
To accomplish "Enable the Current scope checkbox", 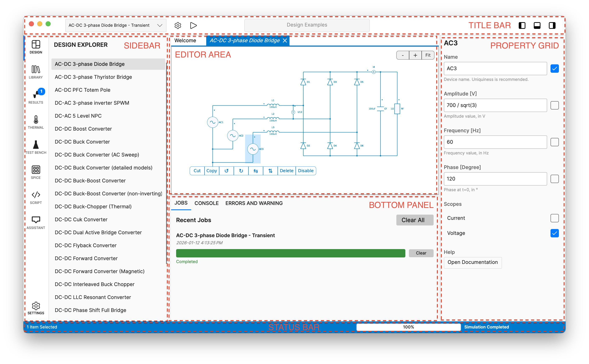I will 554,218.
